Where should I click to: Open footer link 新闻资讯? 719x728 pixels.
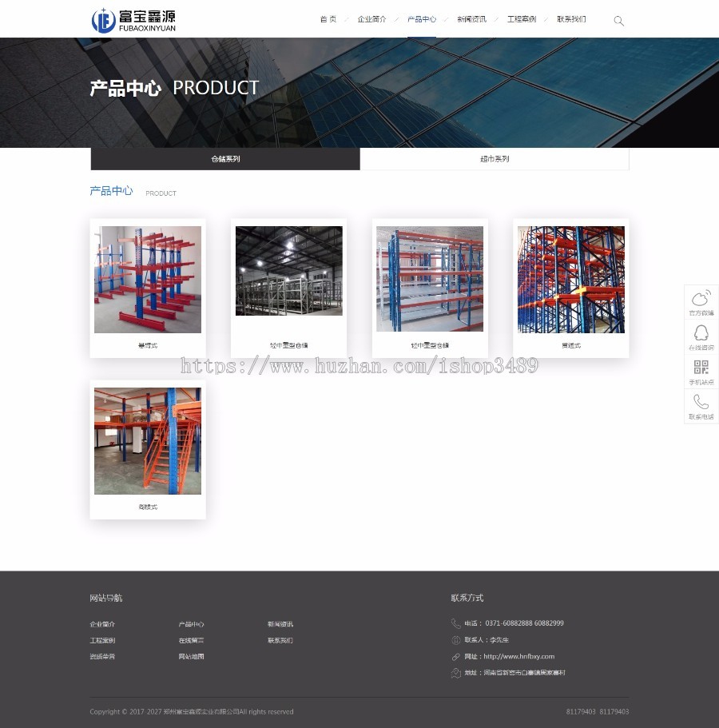pos(280,624)
